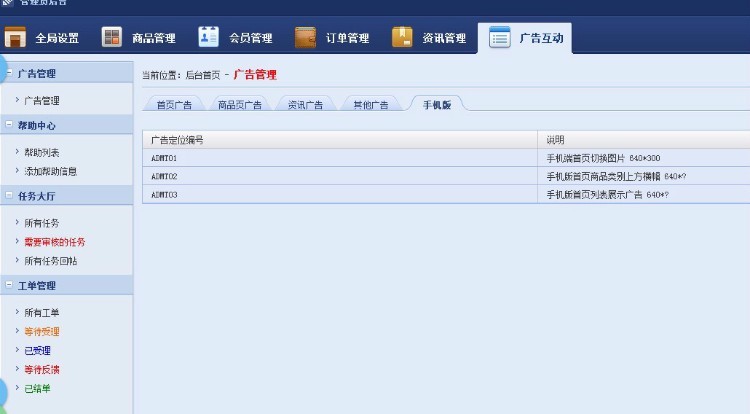Viewport: 750px width, 414px height.
Task: Open 等待反馈 red link
Action: [42, 370]
